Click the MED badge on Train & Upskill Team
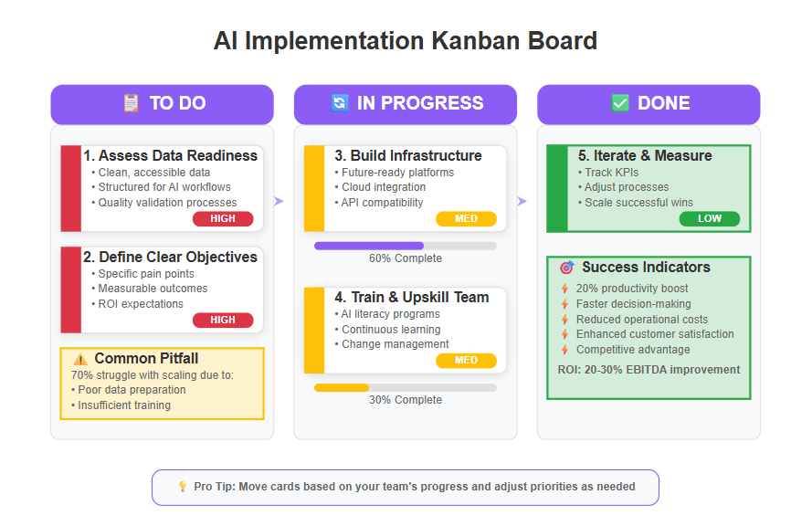 pyautogui.click(x=466, y=361)
